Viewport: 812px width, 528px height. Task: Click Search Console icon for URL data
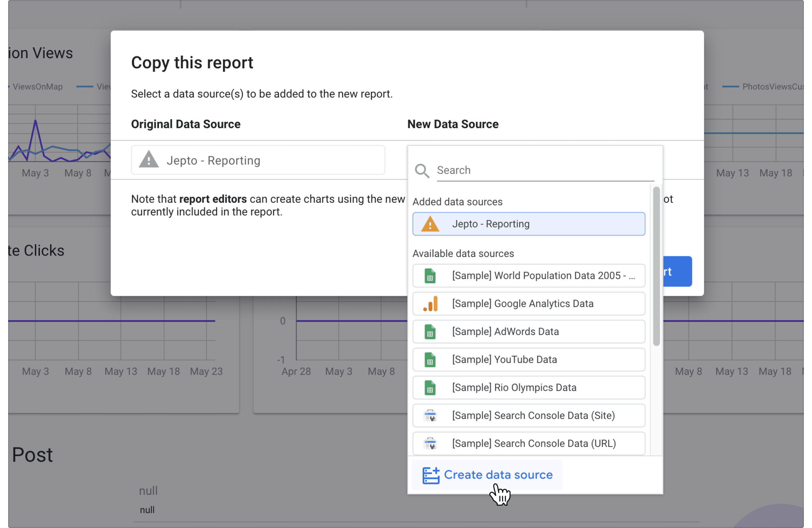click(430, 444)
